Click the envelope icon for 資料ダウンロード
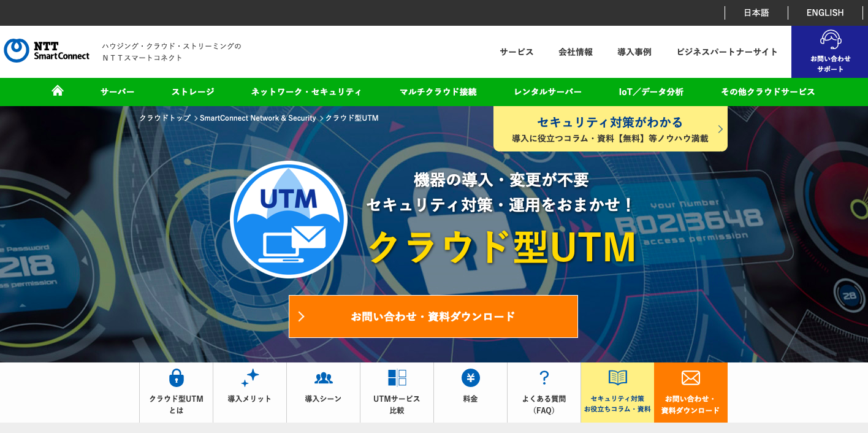 [691, 378]
